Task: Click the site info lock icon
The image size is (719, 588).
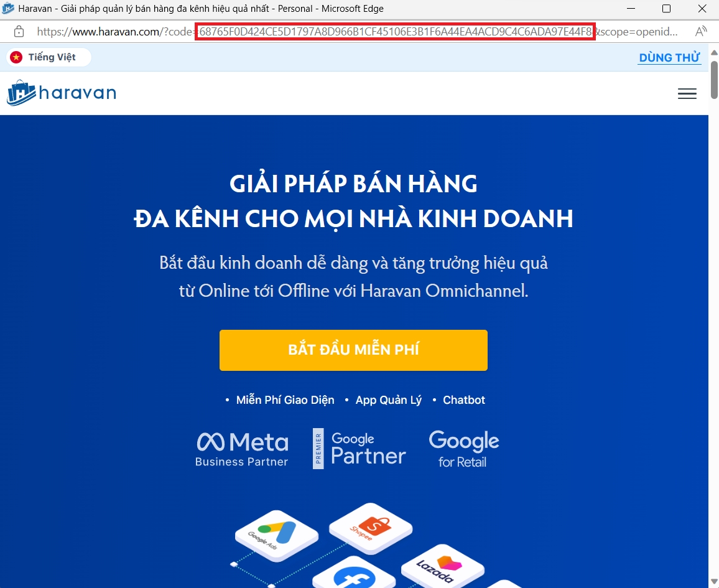Action: pos(19,32)
